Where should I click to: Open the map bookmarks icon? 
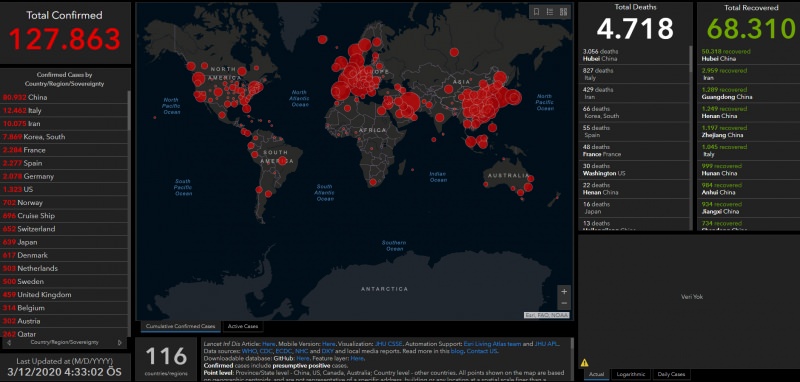tap(536, 12)
